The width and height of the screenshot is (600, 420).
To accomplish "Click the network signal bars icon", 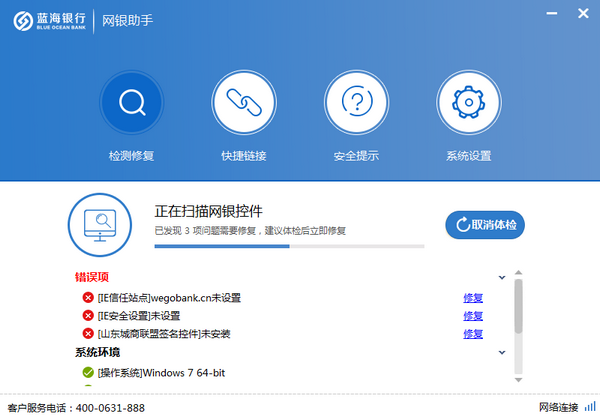I will pyautogui.click(x=590, y=407).
